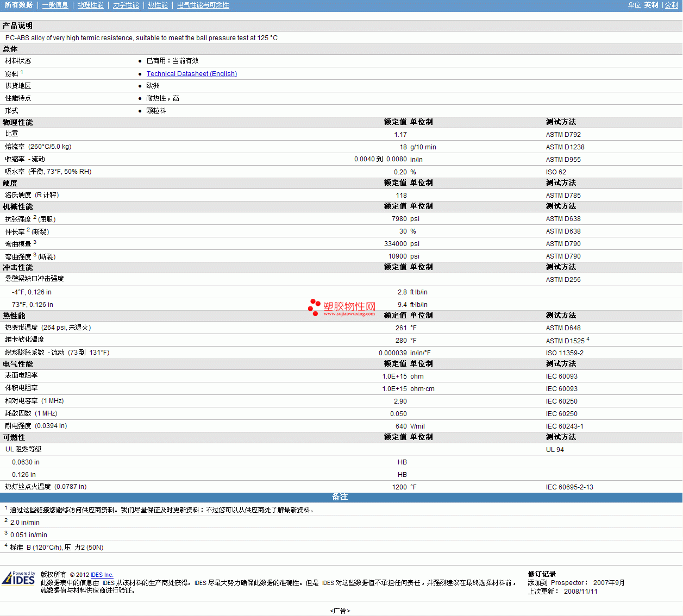
Task: Click the 修订记录 heading
Action: 542,574
